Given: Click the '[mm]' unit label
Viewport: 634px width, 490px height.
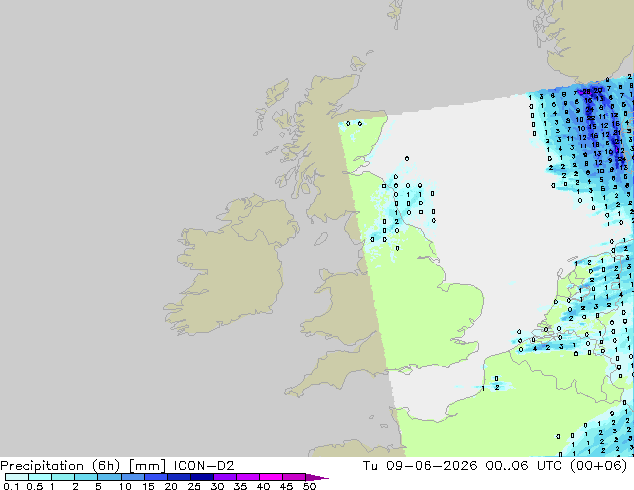Looking at the screenshot, I should pos(147,466).
